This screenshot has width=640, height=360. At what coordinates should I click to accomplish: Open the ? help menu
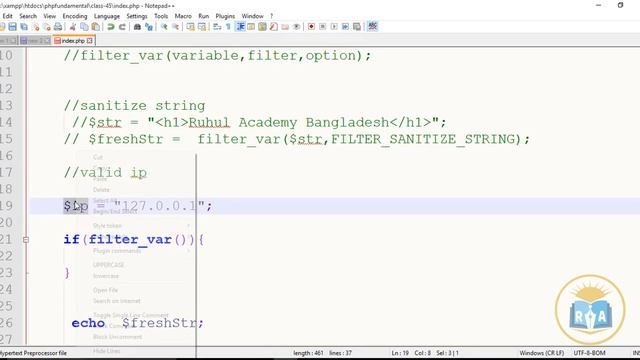(271, 16)
